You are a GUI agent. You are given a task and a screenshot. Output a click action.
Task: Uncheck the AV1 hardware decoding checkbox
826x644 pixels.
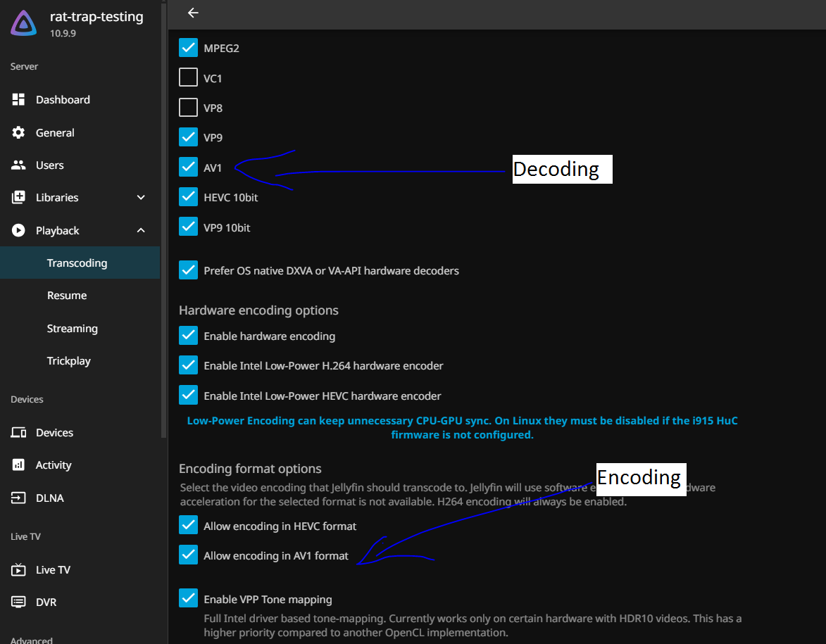(x=188, y=167)
